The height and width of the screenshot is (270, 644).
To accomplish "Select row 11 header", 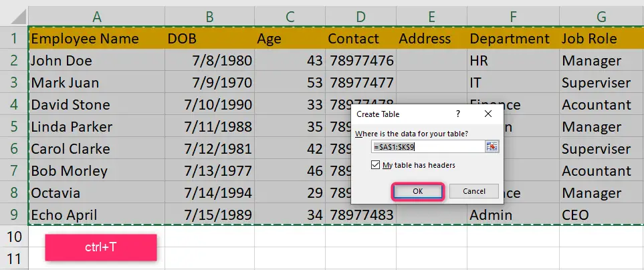I will pyautogui.click(x=14, y=259).
